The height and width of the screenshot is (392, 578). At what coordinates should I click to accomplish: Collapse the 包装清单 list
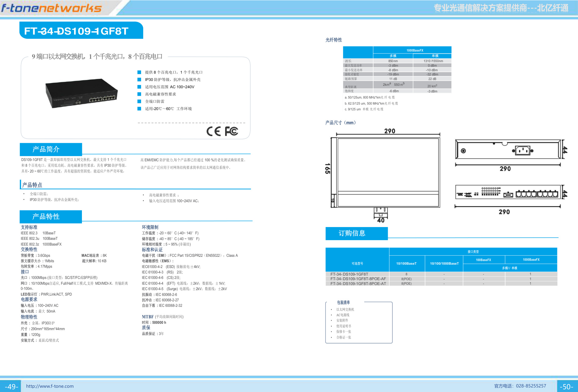click(343, 302)
